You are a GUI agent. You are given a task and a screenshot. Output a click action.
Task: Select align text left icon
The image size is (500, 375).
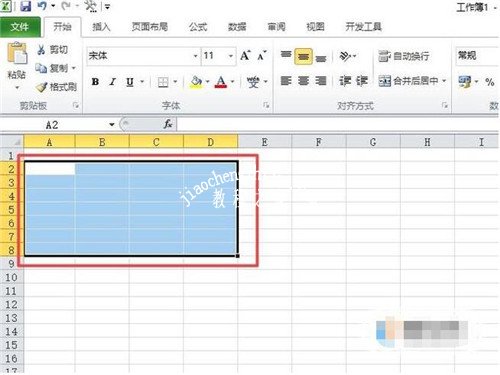(x=286, y=81)
